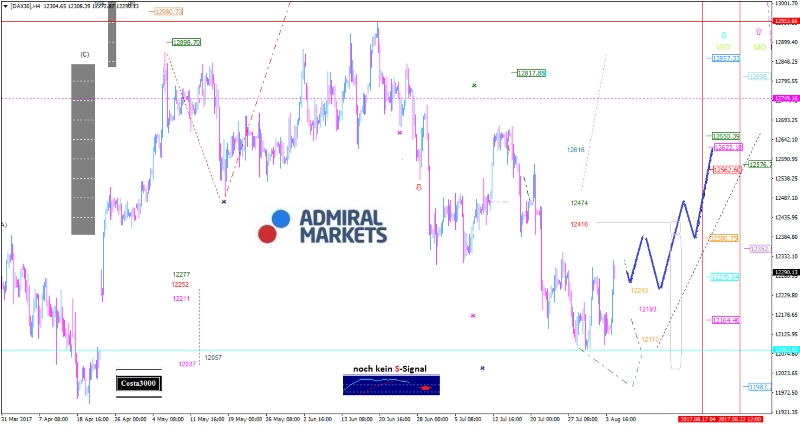Viewport: 800px width, 426px height.
Task: Select the 12898.72 green price label
Action: 186,43
